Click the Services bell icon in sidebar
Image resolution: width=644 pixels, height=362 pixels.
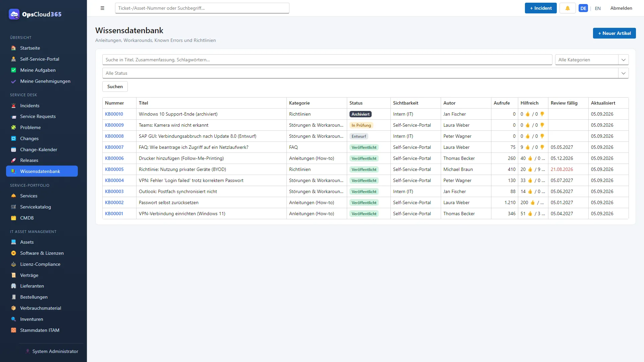pyautogui.click(x=13, y=196)
